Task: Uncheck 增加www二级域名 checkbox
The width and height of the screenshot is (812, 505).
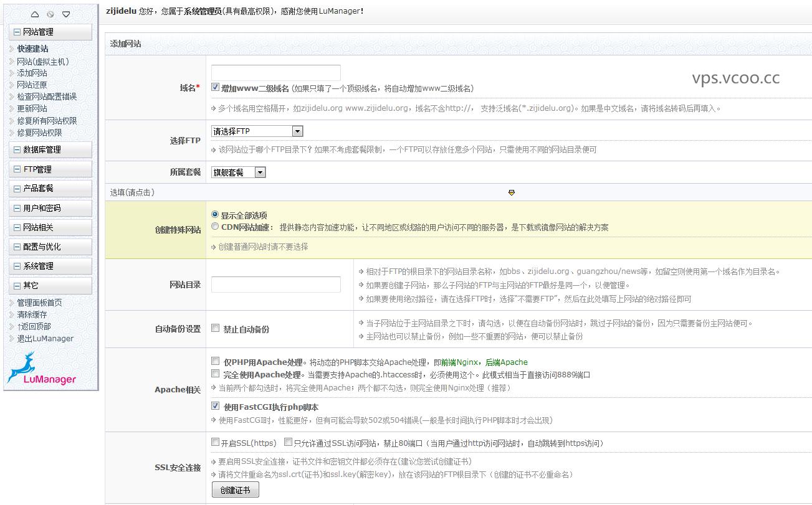Action: coord(216,88)
